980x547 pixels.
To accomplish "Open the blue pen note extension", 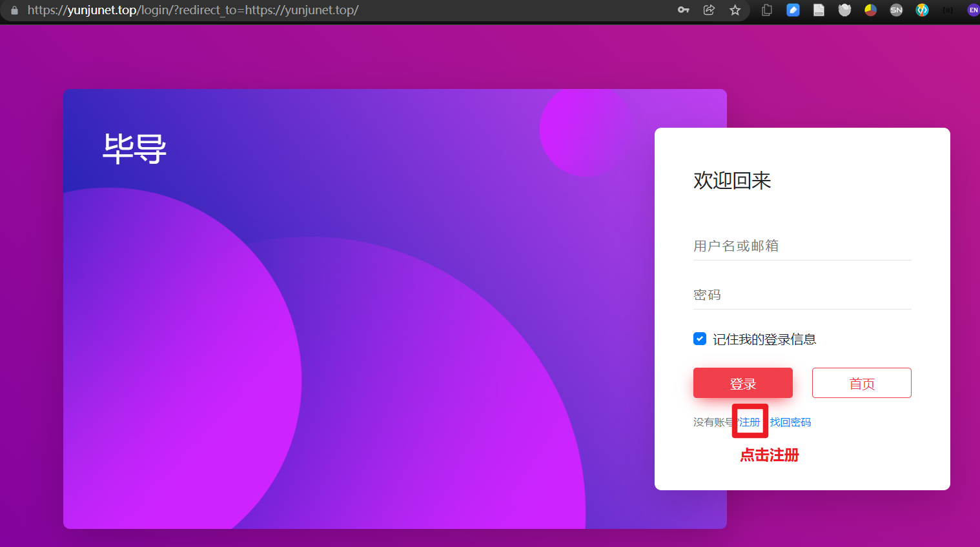I will [793, 10].
